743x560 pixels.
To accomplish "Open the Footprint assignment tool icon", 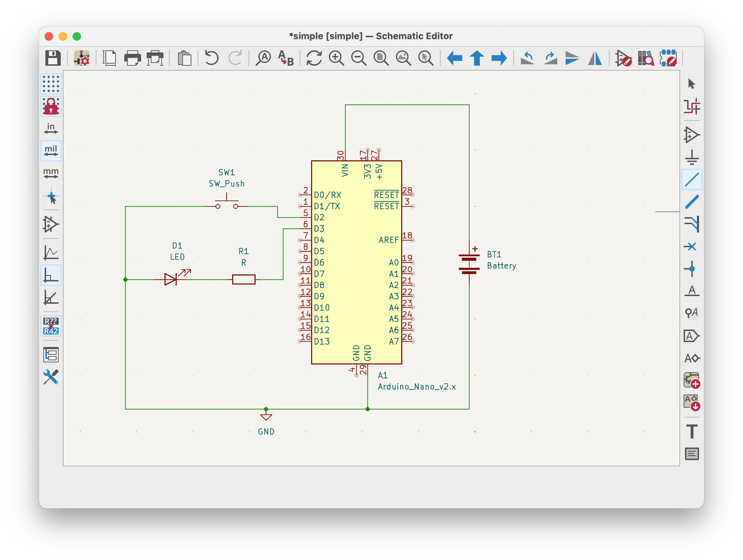I will (x=668, y=58).
